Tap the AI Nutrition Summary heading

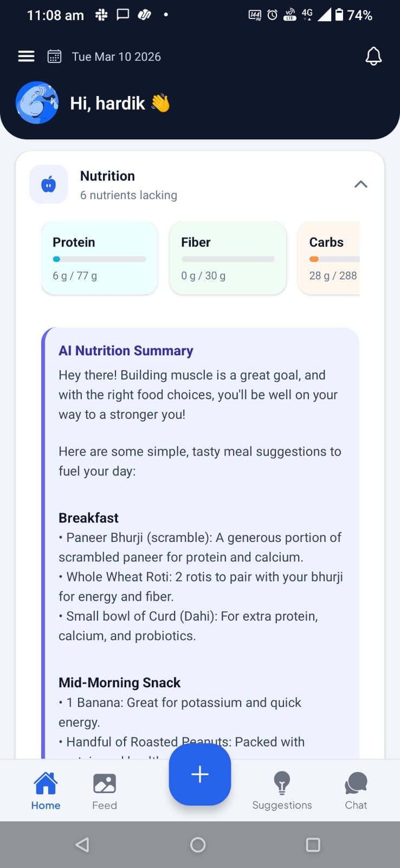126,351
